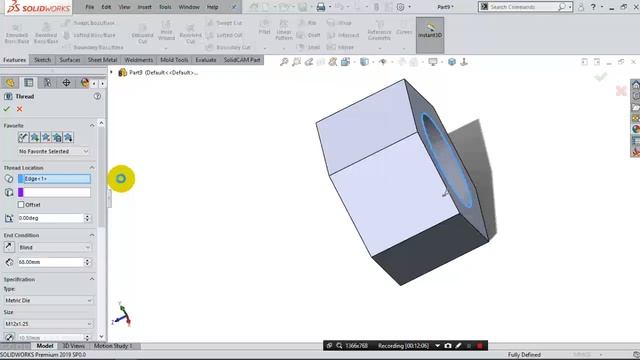Open the 3D Views bottom tab
The height and width of the screenshot is (360, 640).
[74, 346]
